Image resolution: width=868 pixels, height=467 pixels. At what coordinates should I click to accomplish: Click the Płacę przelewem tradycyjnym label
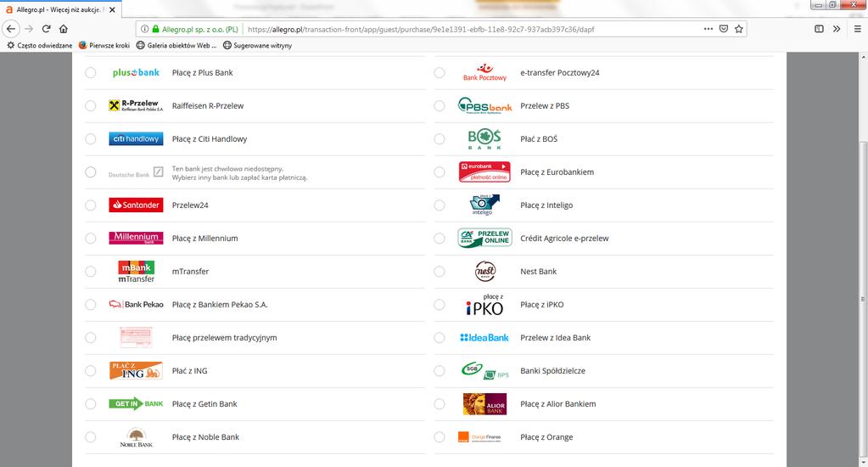[x=224, y=337]
